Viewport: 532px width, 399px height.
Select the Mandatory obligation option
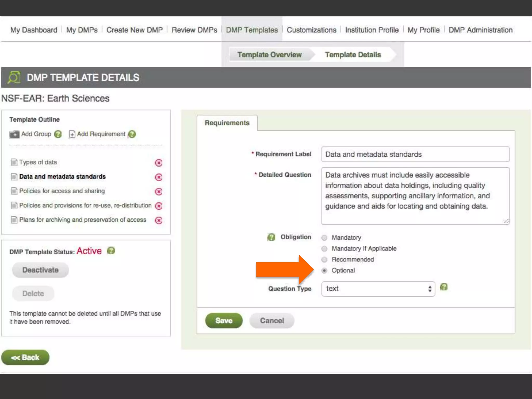pos(324,238)
